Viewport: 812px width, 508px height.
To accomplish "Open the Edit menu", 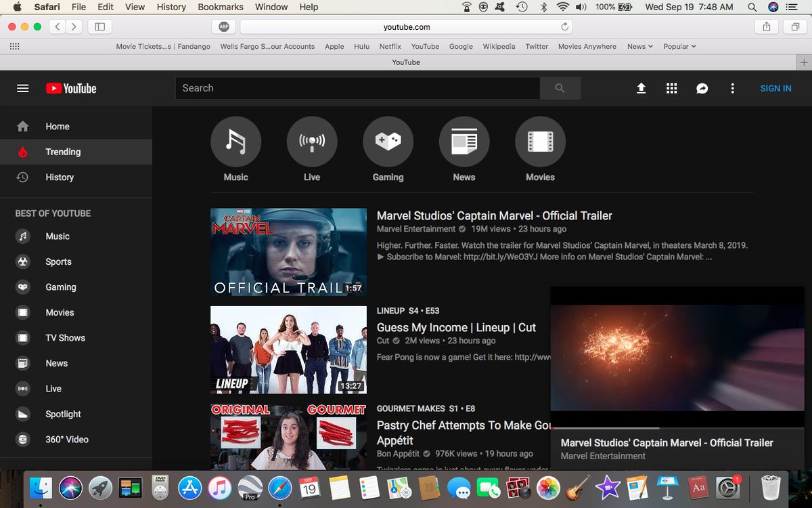I will [x=106, y=7].
